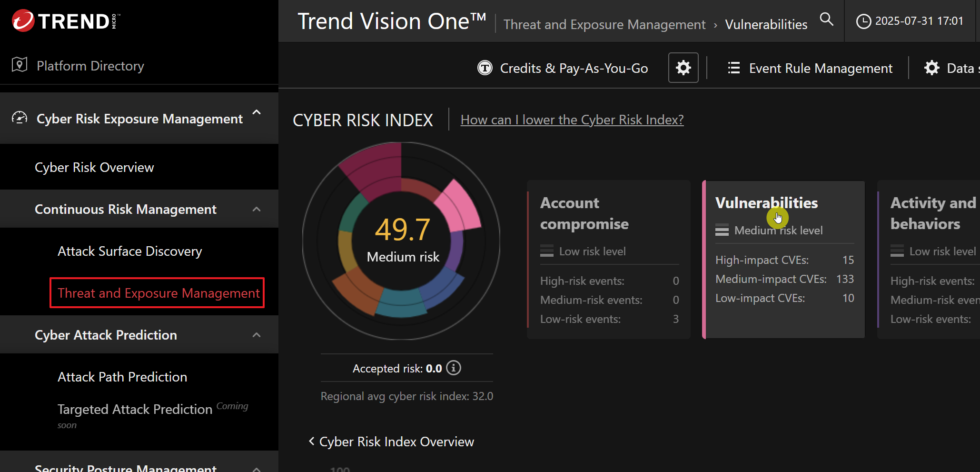Screen dimensions: 980x472
Task: Click the Platform Directory map icon
Action: tap(20, 65)
